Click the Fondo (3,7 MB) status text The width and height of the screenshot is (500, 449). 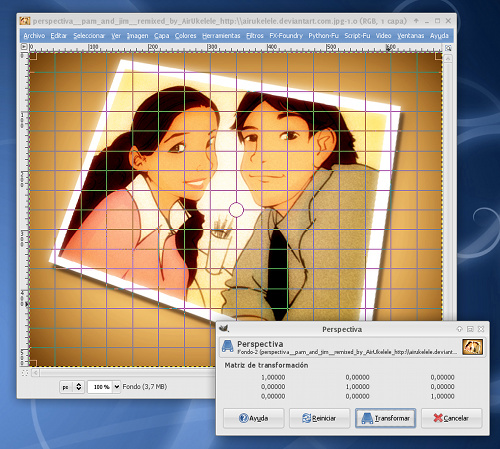[x=145, y=387]
